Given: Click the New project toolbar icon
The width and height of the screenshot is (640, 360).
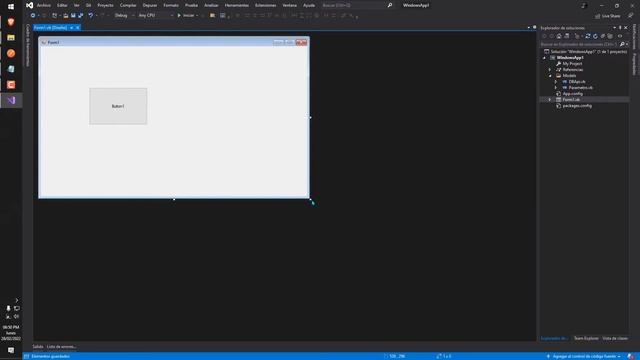Looking at the screenshot, I should [54, 16].
